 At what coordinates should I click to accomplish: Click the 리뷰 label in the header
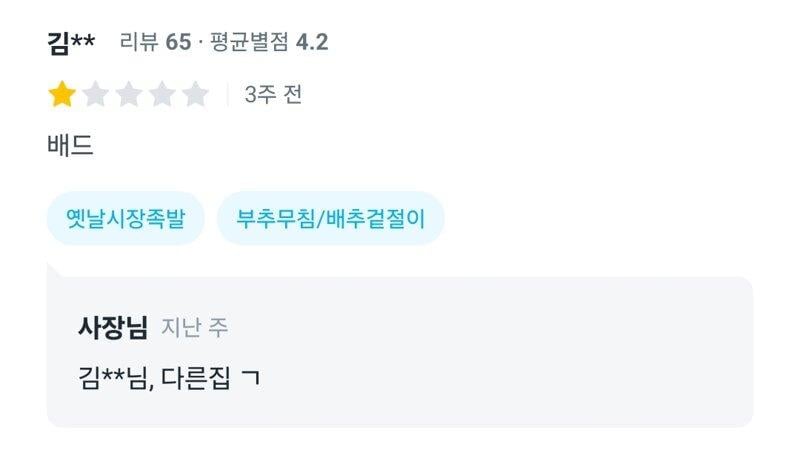point(139,42)
